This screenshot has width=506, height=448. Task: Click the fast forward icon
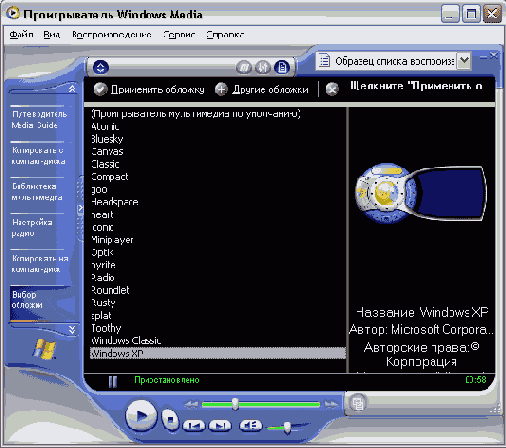[x=331, y=404]
